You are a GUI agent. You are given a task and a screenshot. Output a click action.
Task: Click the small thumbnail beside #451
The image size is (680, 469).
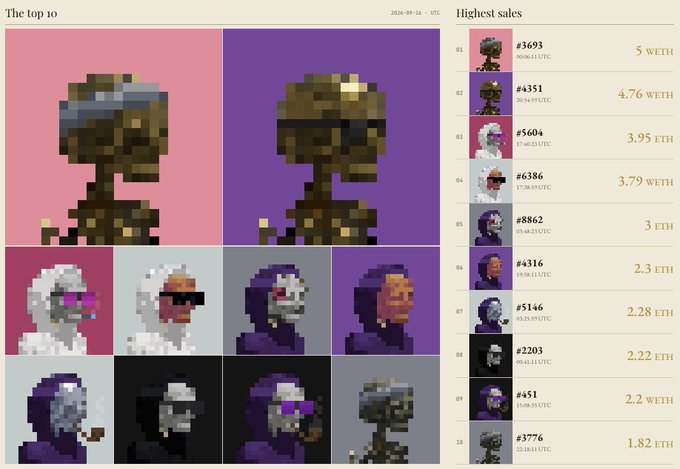490,399
